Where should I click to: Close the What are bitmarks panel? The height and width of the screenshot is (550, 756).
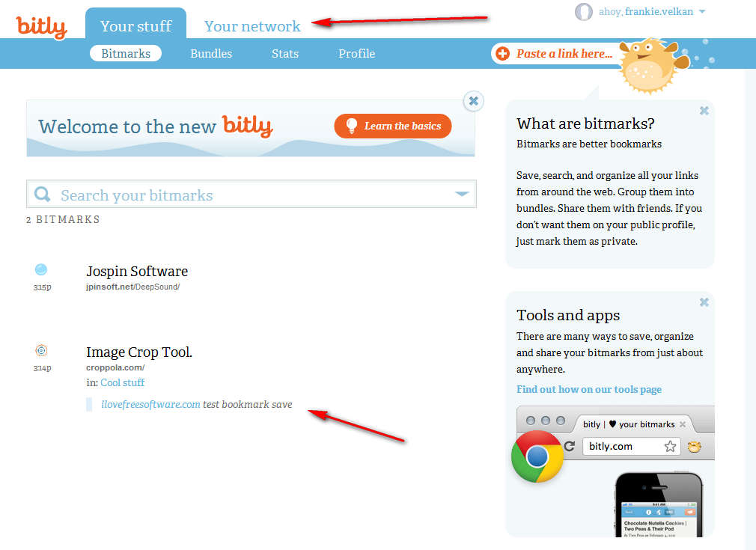point(704,111)
